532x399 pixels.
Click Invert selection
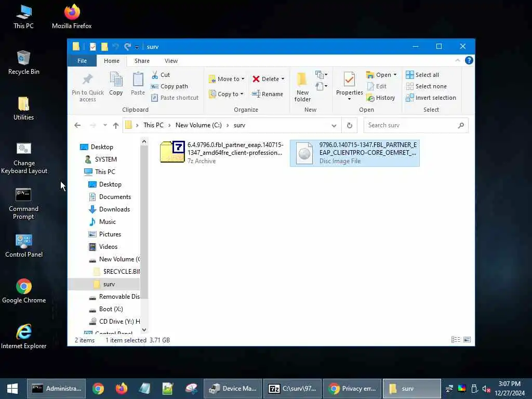pyautogui.click(x=431, y=98)
